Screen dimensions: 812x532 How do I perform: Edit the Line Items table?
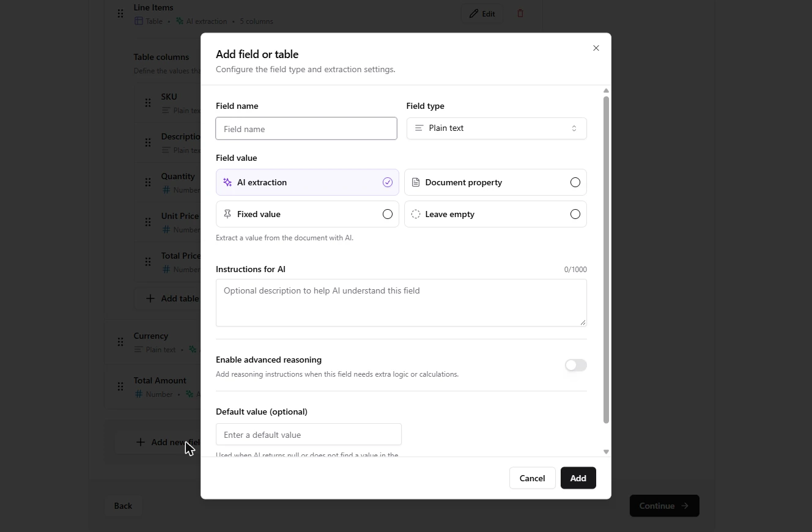[482, 13]
